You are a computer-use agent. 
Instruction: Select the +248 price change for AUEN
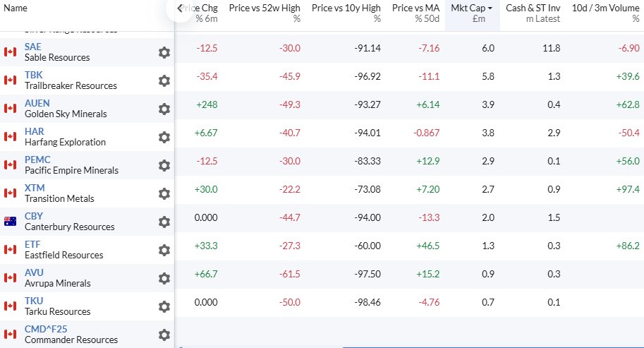click(207, 104)
